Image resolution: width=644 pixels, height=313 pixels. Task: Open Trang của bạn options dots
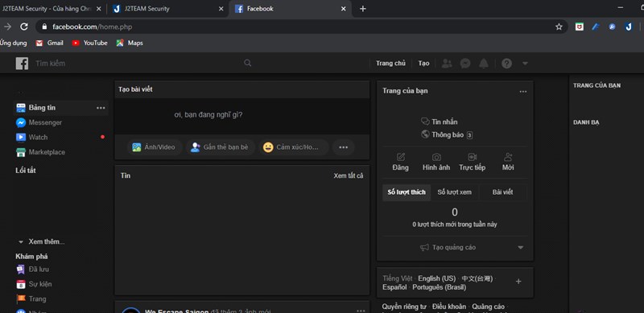click(522, 91)
